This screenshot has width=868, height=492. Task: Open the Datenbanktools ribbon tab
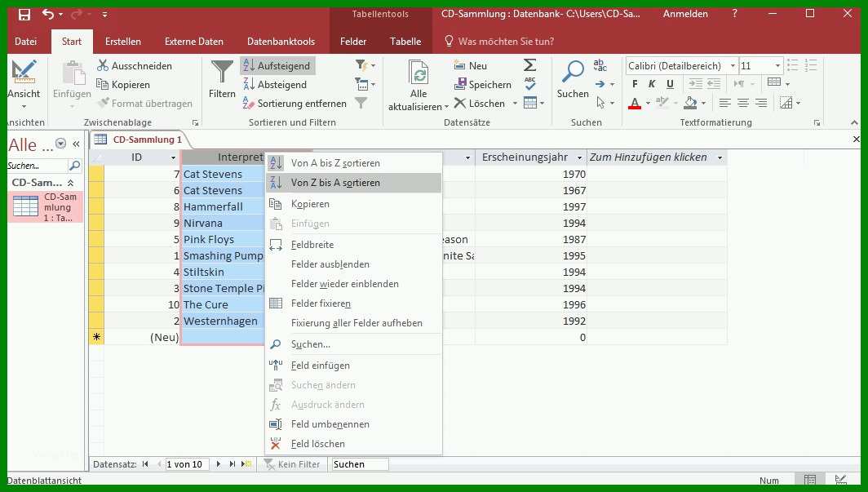[281, 42]
